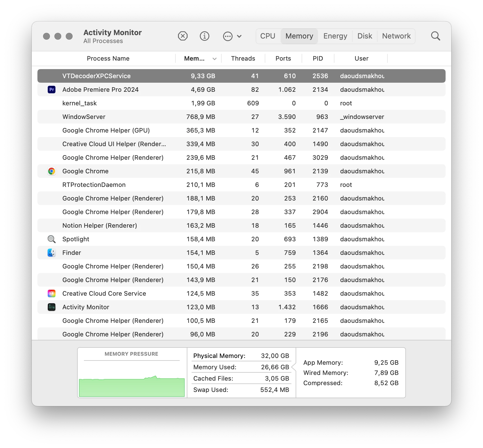Select Chrome Helper (Renderer) using 188,1 MB
The width and height of the screenshot is (483, 448).
(x=241, y=198)
